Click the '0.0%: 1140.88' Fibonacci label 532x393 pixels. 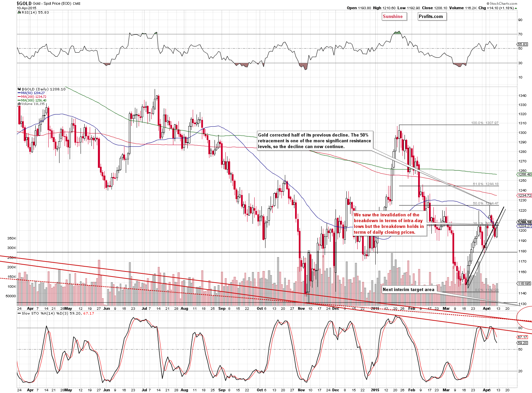(487, 290)
